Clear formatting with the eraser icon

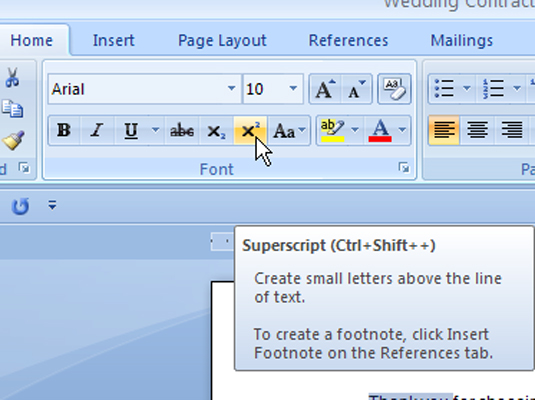394,89
